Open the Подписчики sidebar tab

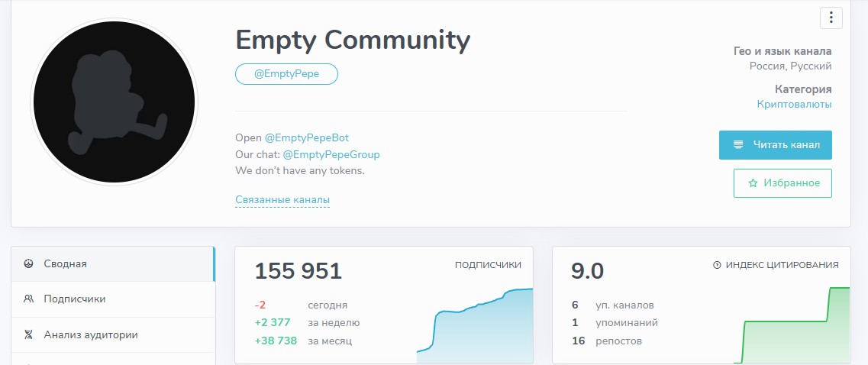point(113,299)
